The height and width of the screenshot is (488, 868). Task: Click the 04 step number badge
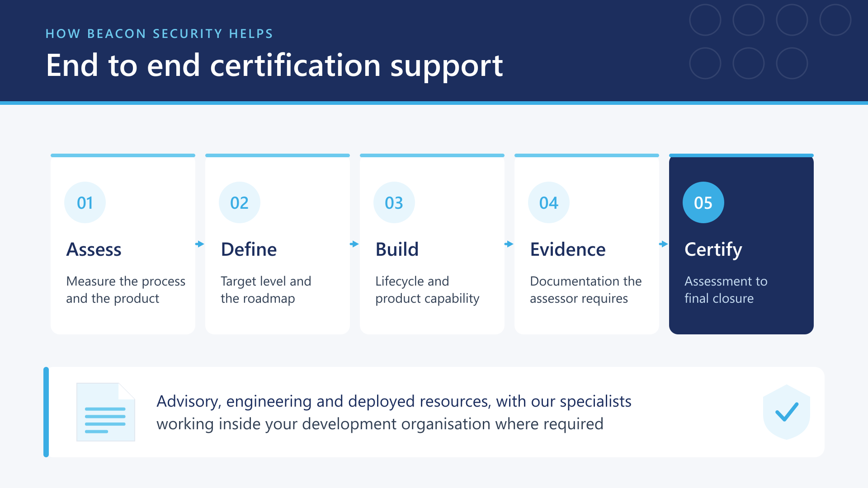tap(549, 202)
